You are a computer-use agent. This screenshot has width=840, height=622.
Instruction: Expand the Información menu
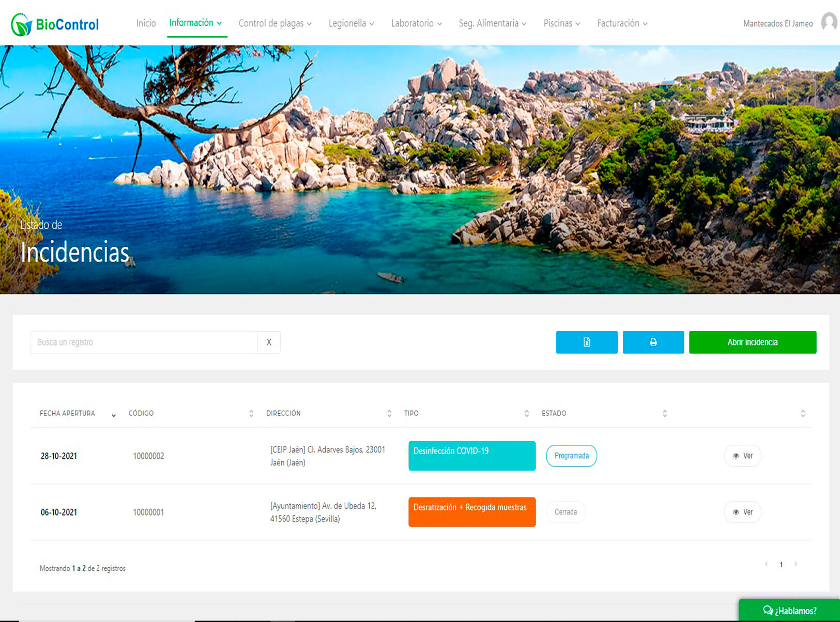click(x=196, y=23)
